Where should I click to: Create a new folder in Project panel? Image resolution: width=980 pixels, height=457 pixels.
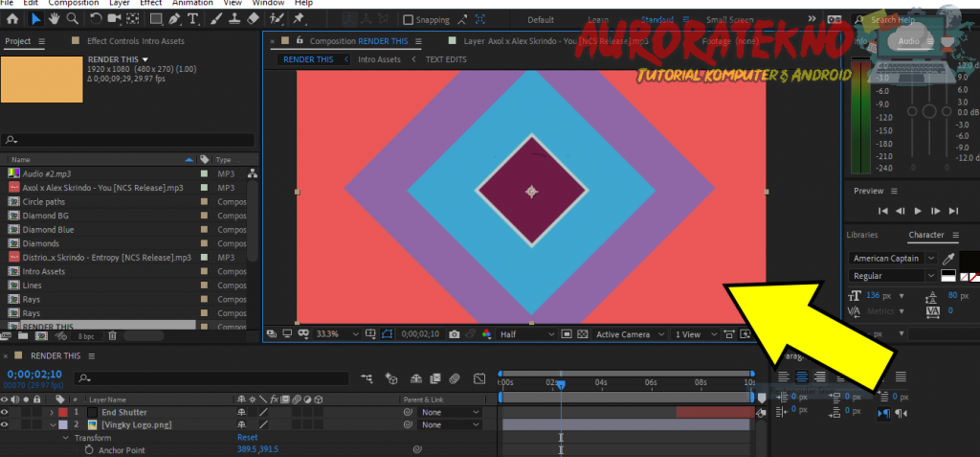pos(23,336)
